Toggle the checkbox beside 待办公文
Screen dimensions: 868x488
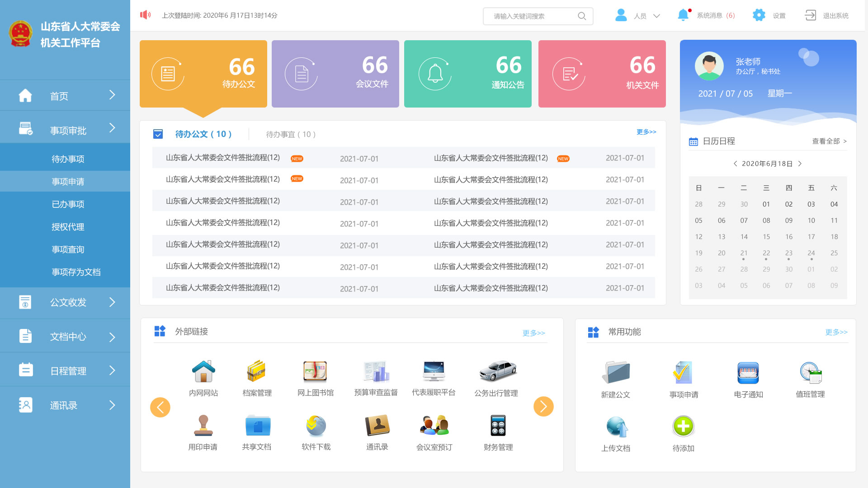[158, 134]
